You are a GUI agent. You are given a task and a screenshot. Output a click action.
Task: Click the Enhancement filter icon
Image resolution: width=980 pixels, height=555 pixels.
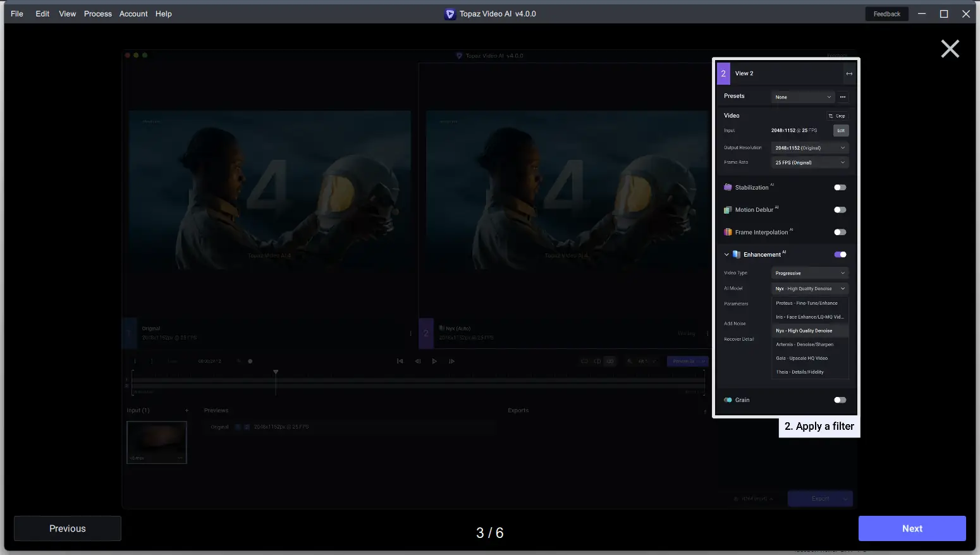pyautogui.click(x=737, y=255)
